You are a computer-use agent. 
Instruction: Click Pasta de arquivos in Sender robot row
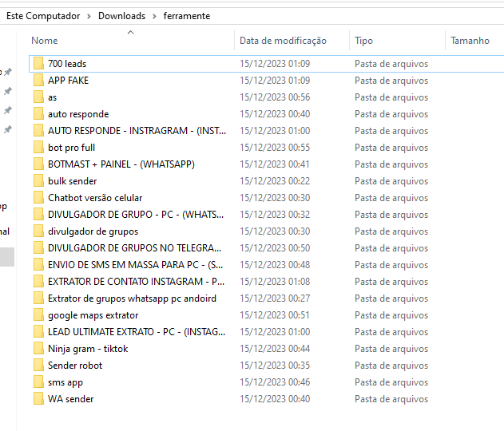click(x=391, y=366)
